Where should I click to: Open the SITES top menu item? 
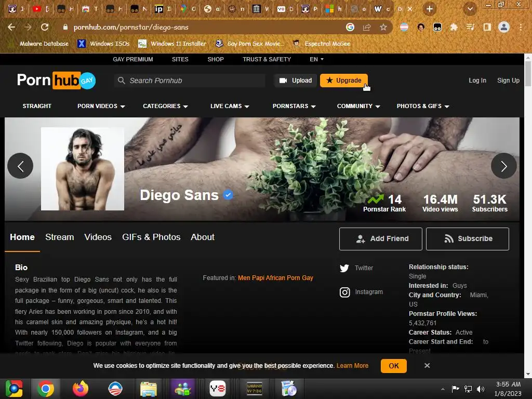(x=180, y=59)
